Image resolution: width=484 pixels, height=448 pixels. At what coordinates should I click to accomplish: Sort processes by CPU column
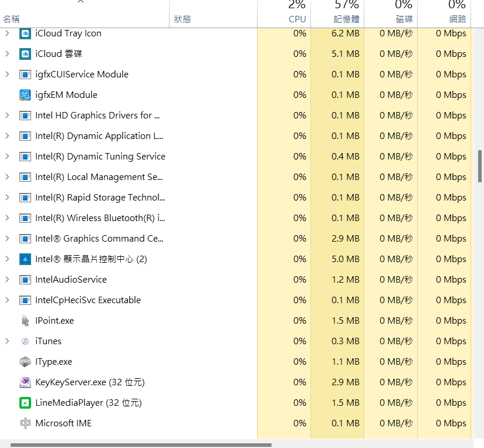pyautogui.click(x=284, y=14)
